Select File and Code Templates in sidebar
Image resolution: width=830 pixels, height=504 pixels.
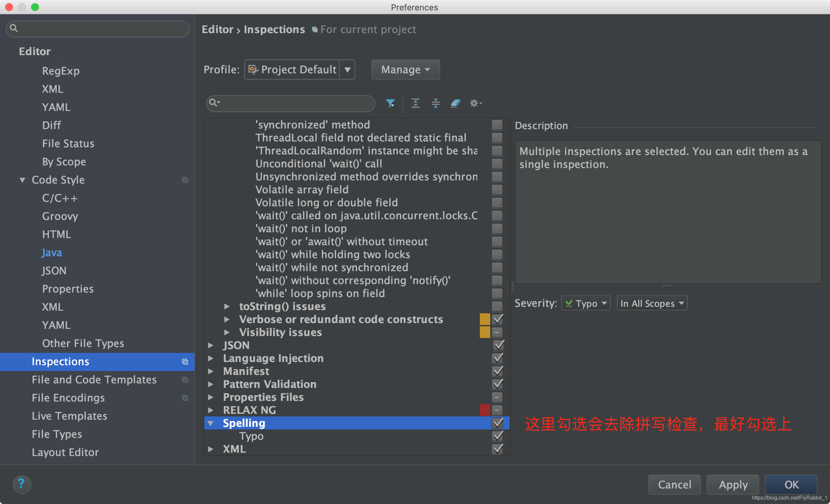click(x=94, y=380)
